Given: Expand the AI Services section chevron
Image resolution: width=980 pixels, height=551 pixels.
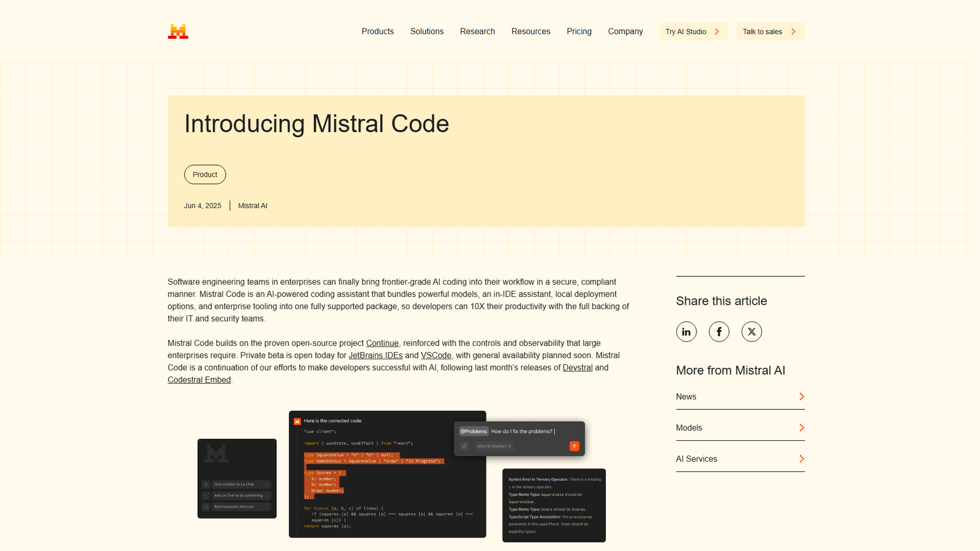Looking at the screenshot, I should pos(801,458).
